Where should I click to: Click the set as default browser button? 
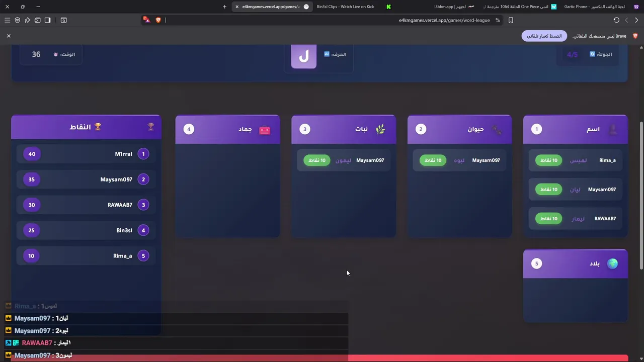pos(544,36)
